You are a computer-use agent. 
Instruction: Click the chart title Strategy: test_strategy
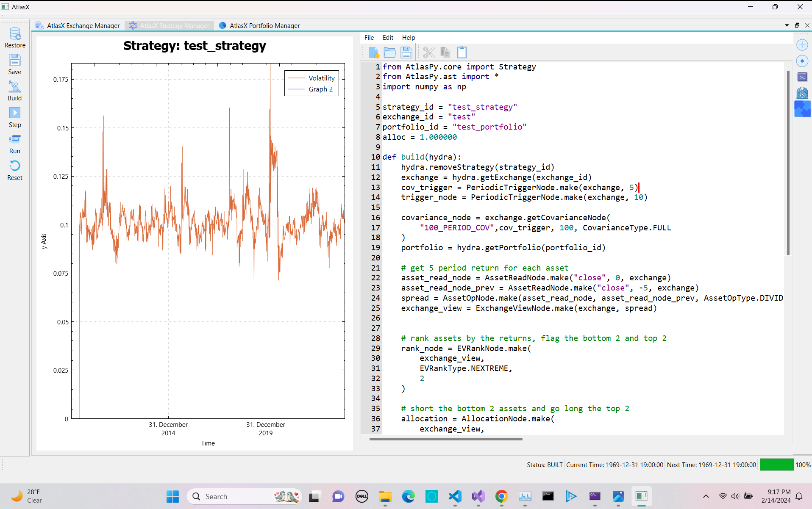[x=195, y=46]
